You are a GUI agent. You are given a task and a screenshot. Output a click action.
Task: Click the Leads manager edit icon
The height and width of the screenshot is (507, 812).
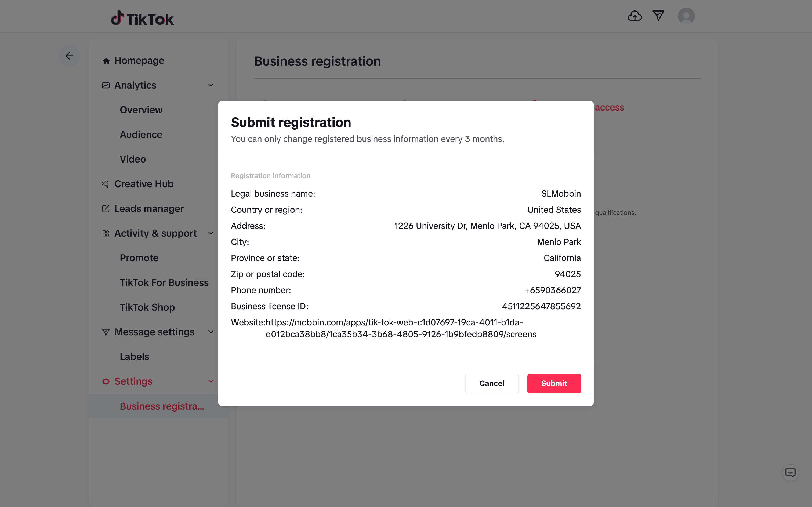pyautogui.click(x=106, y=209)
